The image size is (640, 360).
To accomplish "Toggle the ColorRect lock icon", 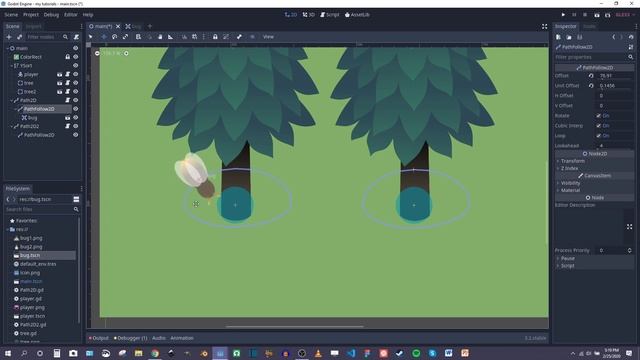I will click(68, 57).
